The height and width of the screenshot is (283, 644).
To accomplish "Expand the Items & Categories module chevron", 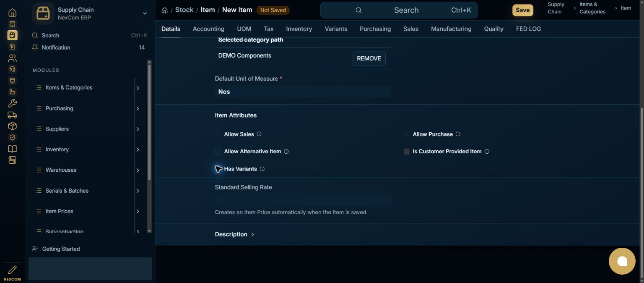I will pos(138,88).
